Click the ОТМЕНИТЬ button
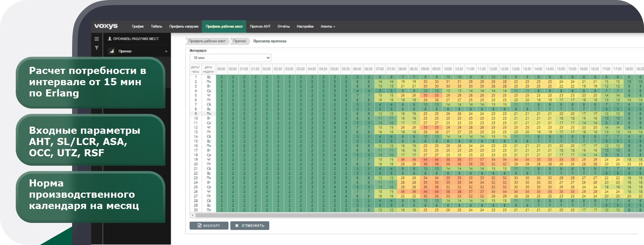This screenshot has width=644, height=245. click(250, 226)
